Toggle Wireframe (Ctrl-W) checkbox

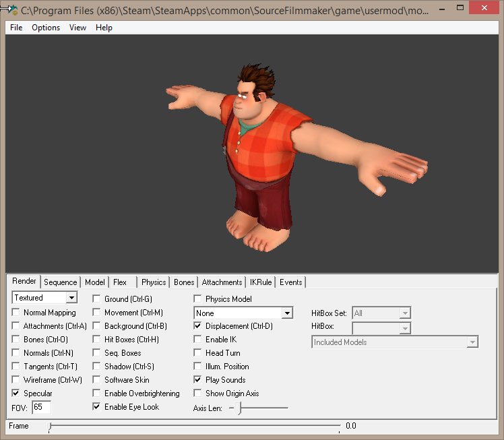[x=15, y=380]
